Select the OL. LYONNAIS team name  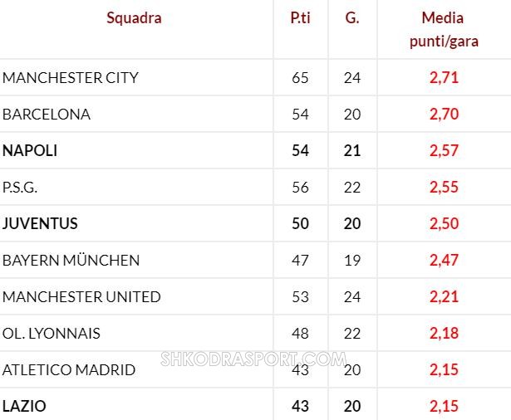coord(52,334)
